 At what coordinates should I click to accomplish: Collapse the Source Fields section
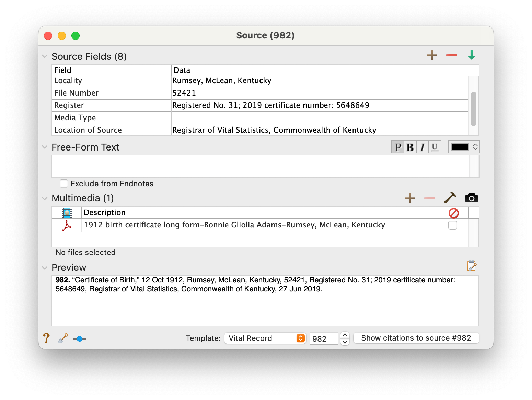coord(45,56)
